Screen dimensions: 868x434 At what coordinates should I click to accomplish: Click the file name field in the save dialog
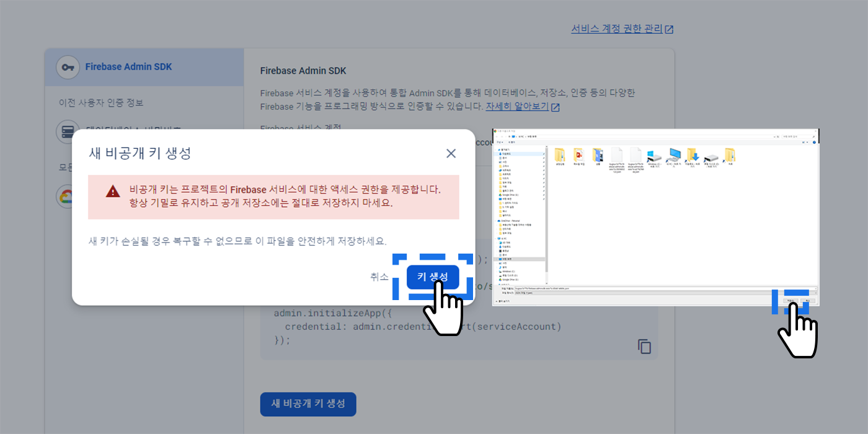[x=665, y=288]
